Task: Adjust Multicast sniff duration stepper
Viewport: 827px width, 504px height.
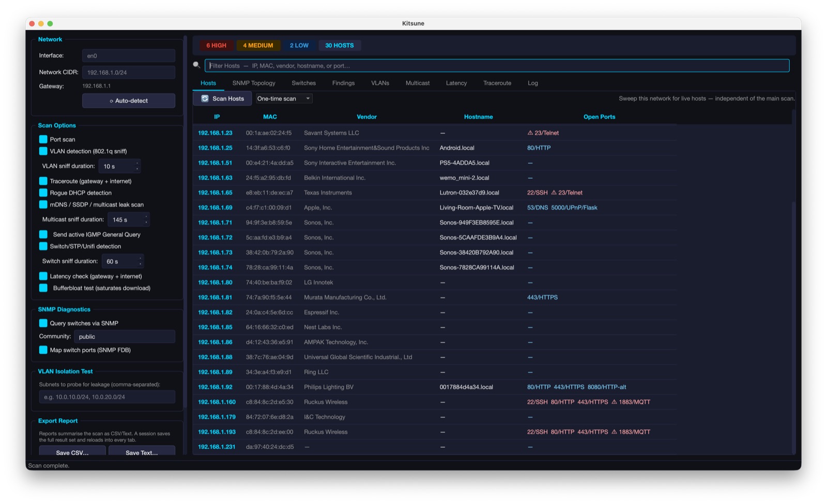Action: pos(146,220)
